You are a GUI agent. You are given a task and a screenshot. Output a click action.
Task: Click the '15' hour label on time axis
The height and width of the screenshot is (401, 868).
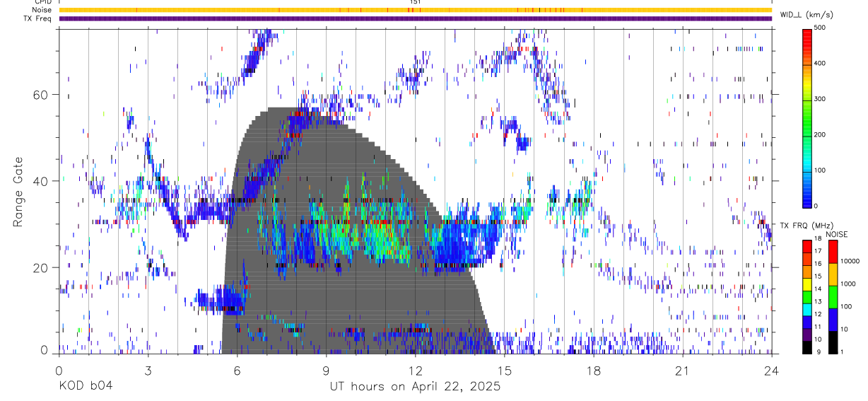tap(505, 369)
